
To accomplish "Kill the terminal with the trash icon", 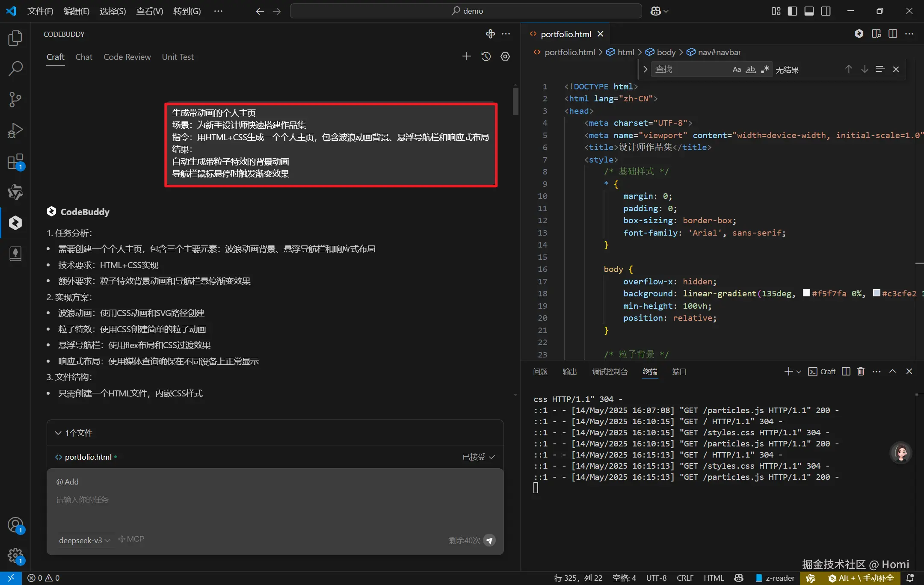I will tap(861, 372).
